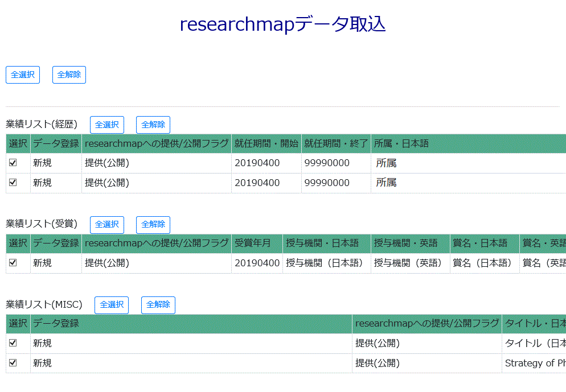Screen dimensions: 566x392
Task: Click the 就任期間・終了 column header
Action: [x=336, y=143]
